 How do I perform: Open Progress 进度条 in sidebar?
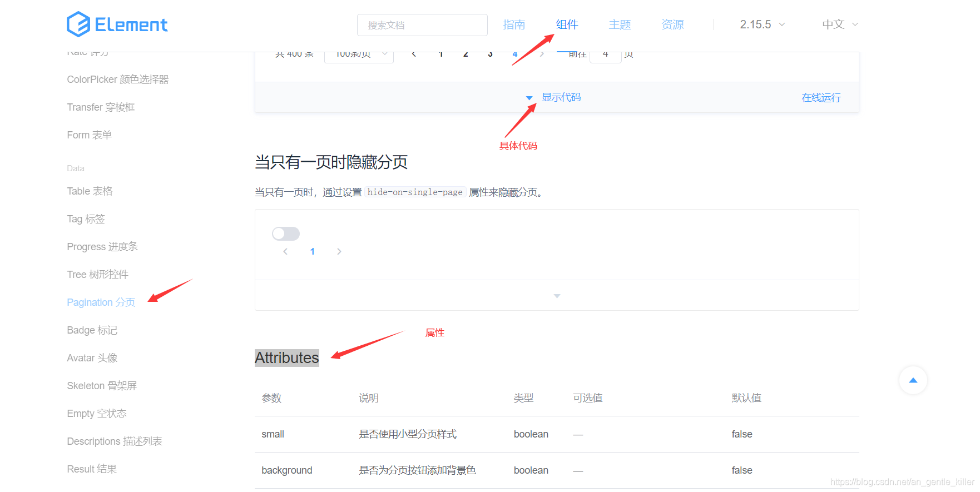102,247
